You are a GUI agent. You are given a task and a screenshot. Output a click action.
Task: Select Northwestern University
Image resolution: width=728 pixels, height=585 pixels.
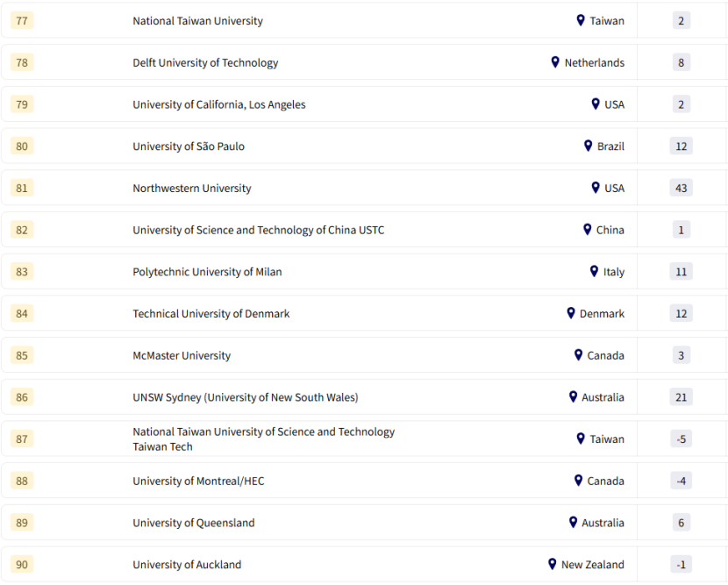192,189
